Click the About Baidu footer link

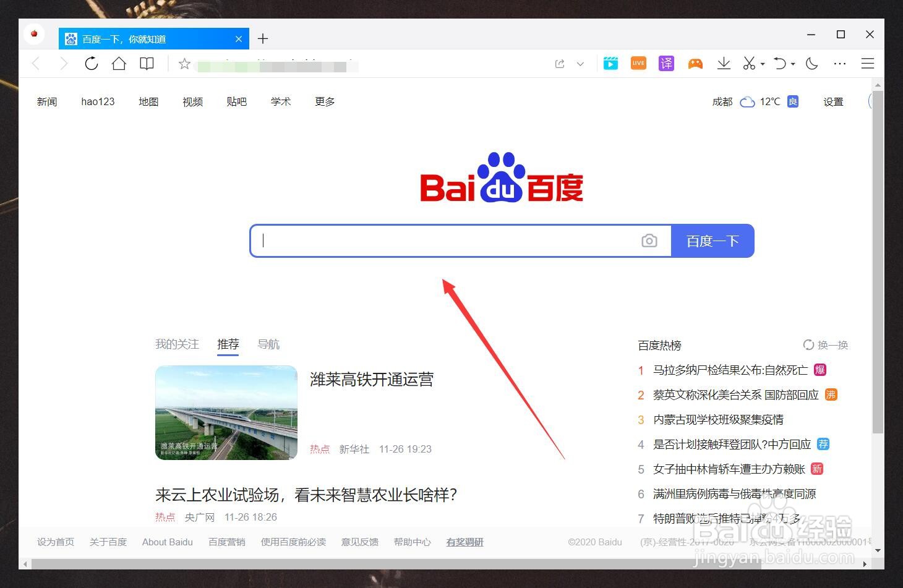[x=168, y=542]
